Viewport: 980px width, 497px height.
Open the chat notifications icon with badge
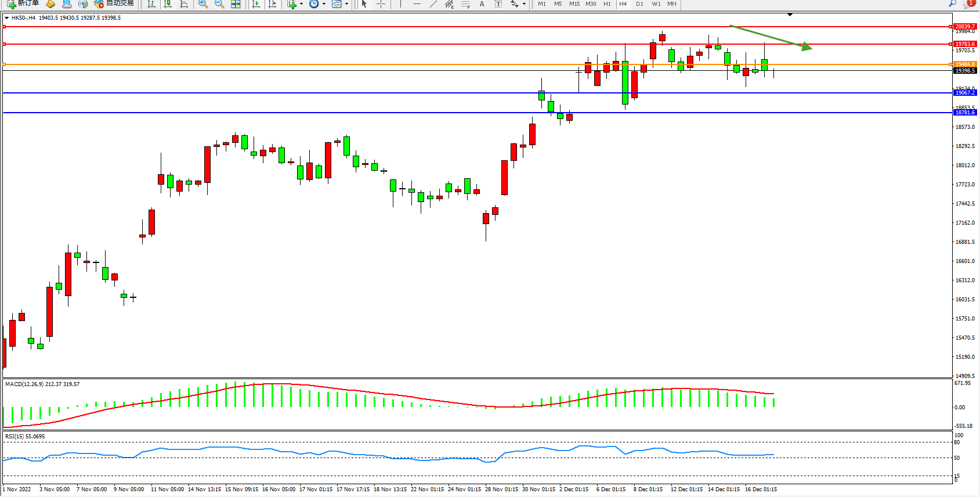pyautogui.click(x=968, y=4)
